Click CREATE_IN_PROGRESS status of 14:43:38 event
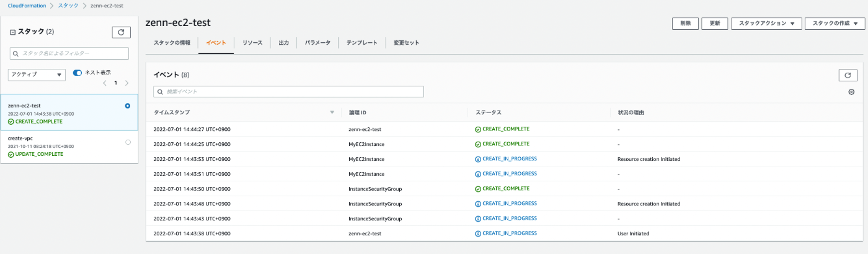Viewport: 868px width, 254px height. (506, 233)
